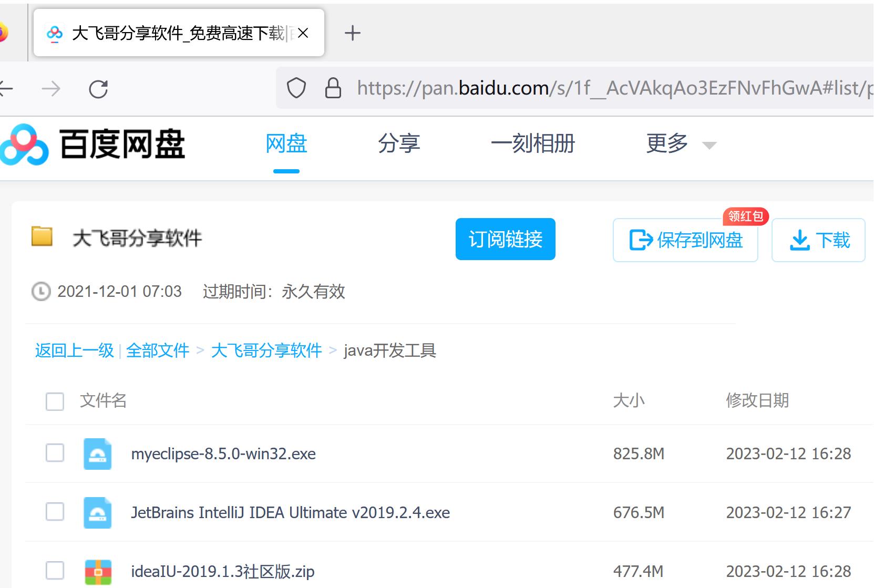Viewport: 874px width, 588px height.
Task: Check the ideaIU-2019.1.3社区版.zip checkbox
Action: pos(55,571)
